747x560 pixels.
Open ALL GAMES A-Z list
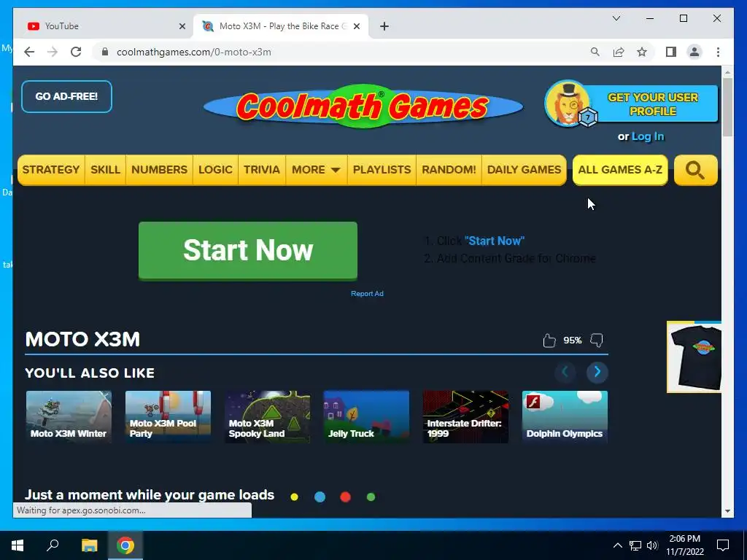coord(620,170)
